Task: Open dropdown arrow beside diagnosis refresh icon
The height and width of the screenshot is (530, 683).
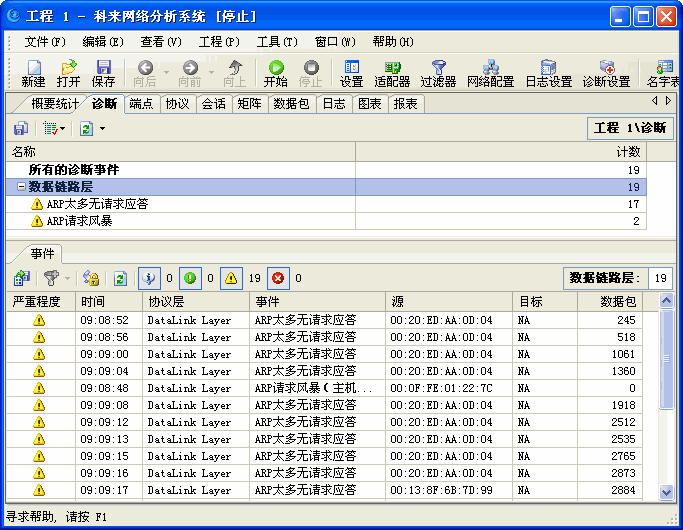Action: tap(102, 128)
